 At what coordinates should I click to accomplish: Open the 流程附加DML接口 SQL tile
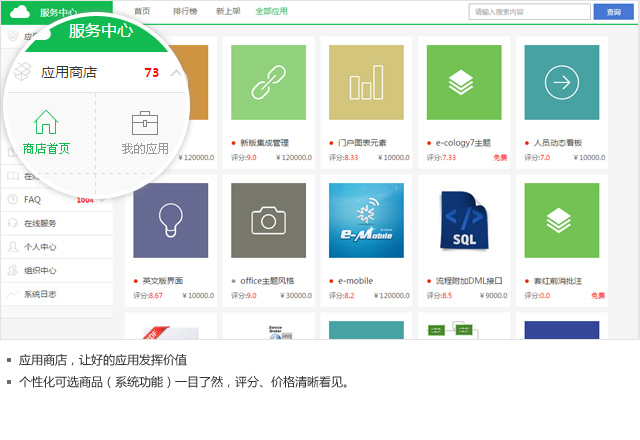click(x=463, y=220)
